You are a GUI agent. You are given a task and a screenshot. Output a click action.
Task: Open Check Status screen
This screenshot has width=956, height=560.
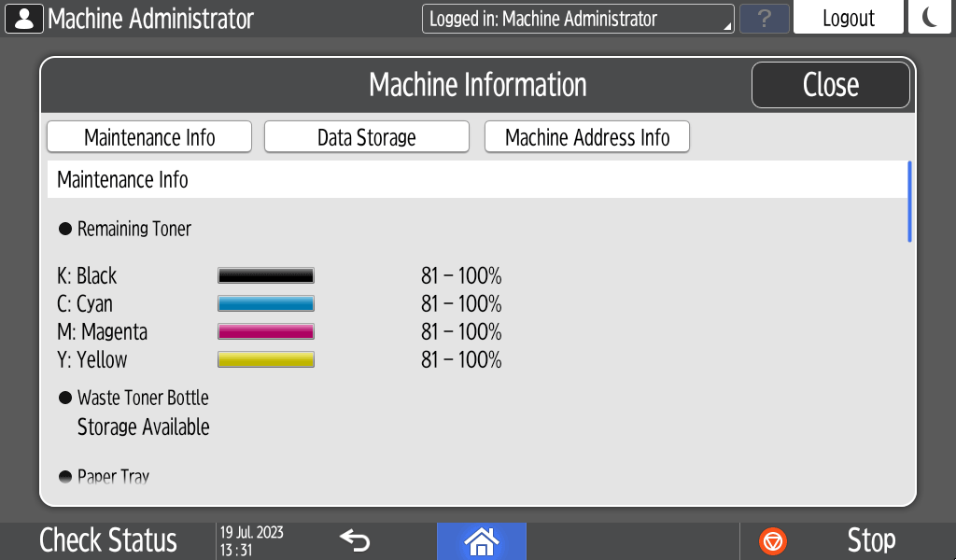[x=108, y=540]
